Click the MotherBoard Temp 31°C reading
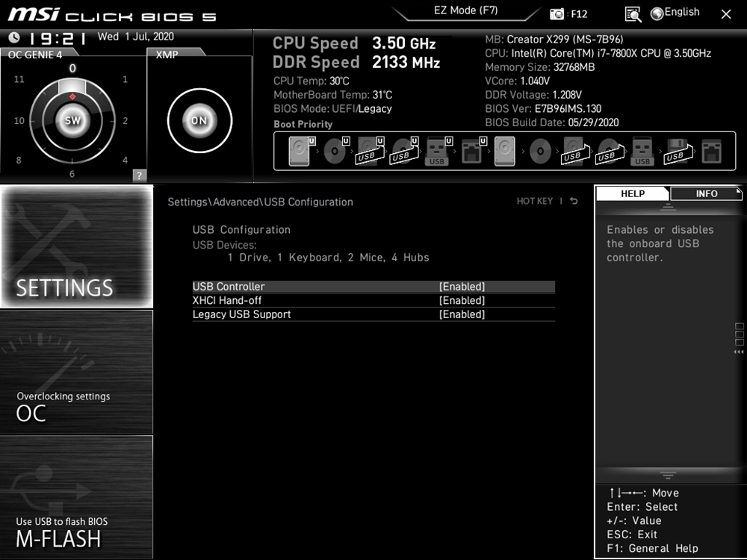This screenshot has height=560, width=747. pyautogui.click(x=332, y=95)
